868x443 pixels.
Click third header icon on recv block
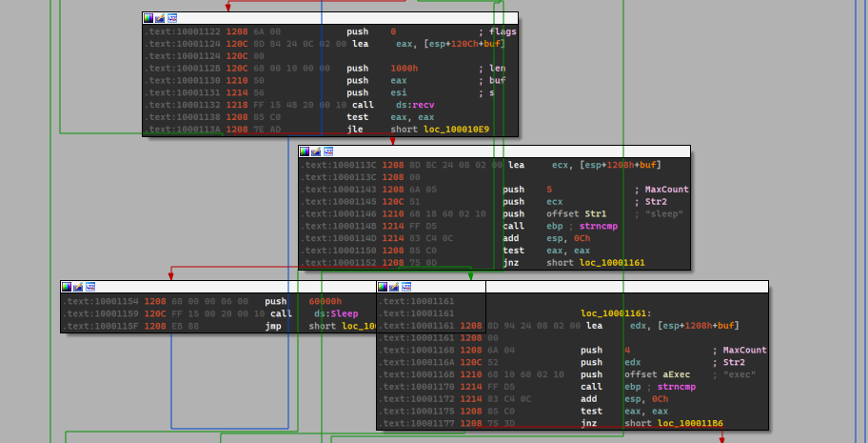[x=171, y=18]
